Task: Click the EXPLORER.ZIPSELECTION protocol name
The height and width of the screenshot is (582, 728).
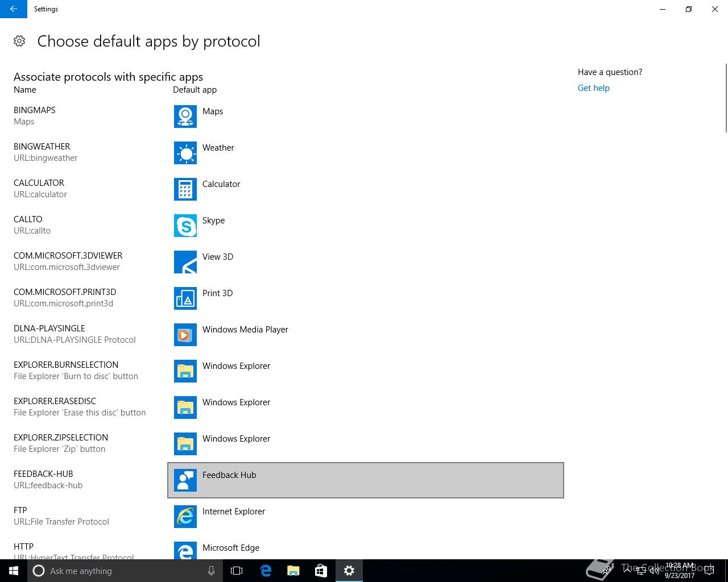Action: [x=61, y=438]
